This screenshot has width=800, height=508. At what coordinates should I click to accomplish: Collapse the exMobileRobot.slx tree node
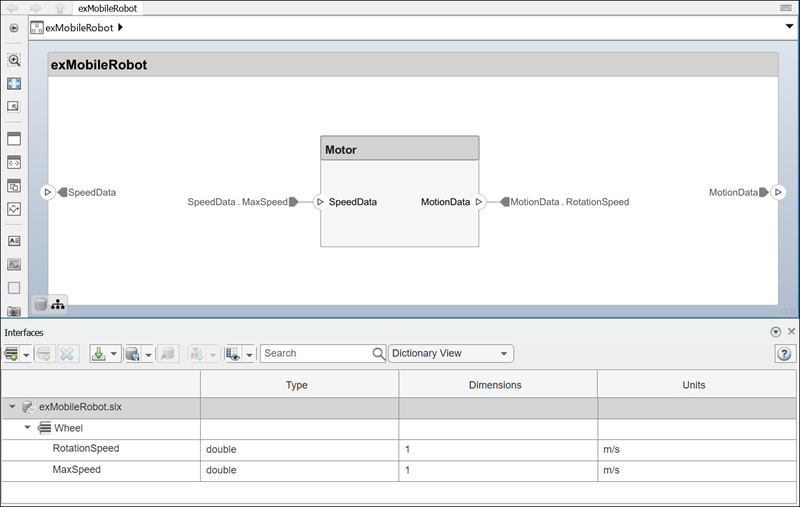pyautogui.click(x=12, y=407)
